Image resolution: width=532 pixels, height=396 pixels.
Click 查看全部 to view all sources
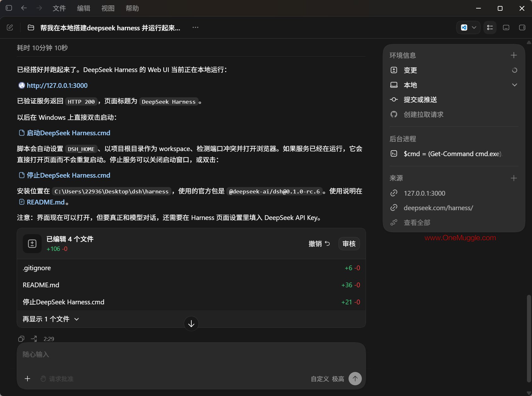(x=417, y=223)
